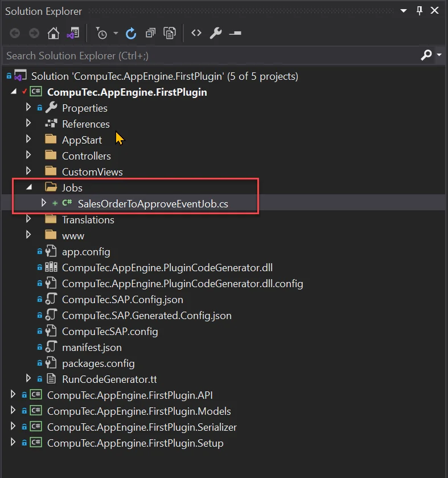This screenshot has width=448, height=478.
Task: Collapse the Jobs folder
Action: [29, 187]
